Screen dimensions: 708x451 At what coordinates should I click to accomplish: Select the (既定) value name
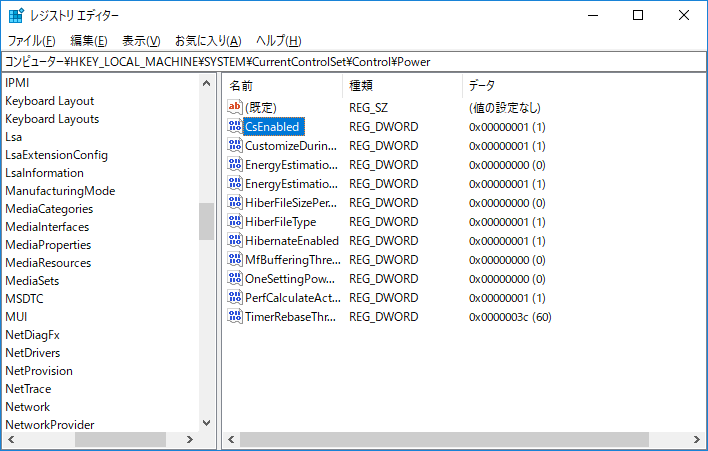(261, 107)
